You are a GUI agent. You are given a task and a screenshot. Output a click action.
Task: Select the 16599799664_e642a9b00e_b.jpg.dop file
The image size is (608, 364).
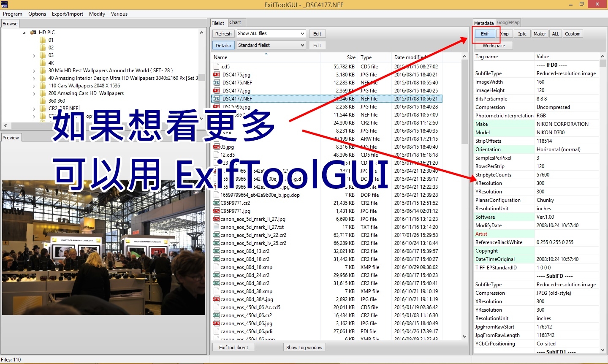260,195
